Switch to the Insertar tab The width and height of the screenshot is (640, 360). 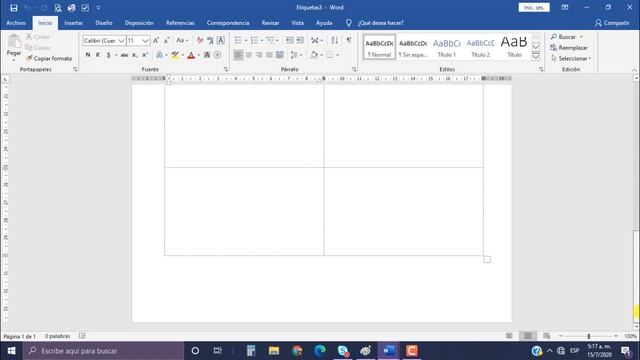tap(73, 23)
